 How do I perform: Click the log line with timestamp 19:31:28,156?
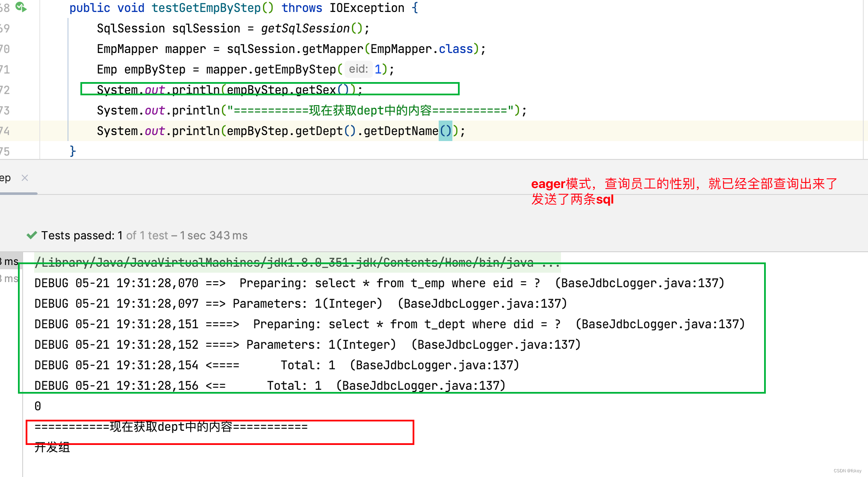(x=270, y=386)
